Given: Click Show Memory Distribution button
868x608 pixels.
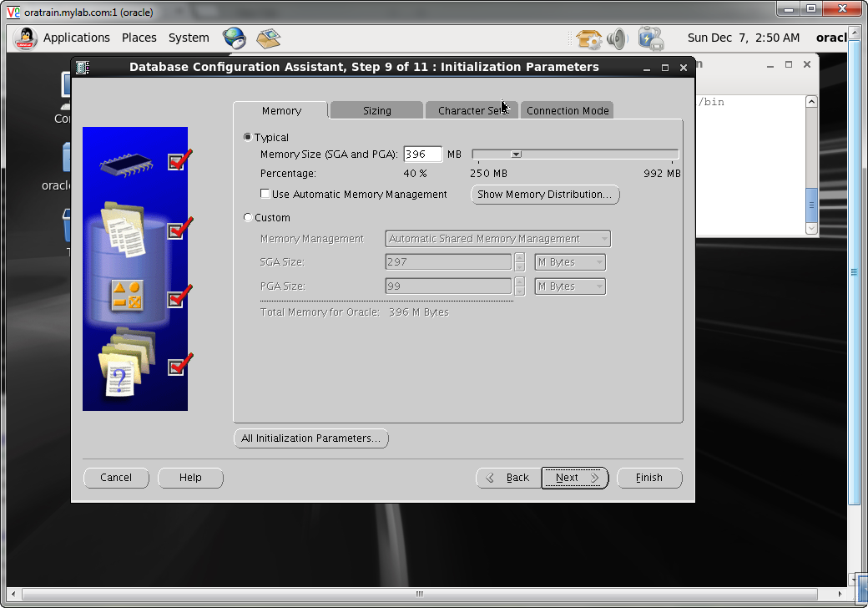Looking at the screenshot, I should pyautogui.click(x=545, y=195).
